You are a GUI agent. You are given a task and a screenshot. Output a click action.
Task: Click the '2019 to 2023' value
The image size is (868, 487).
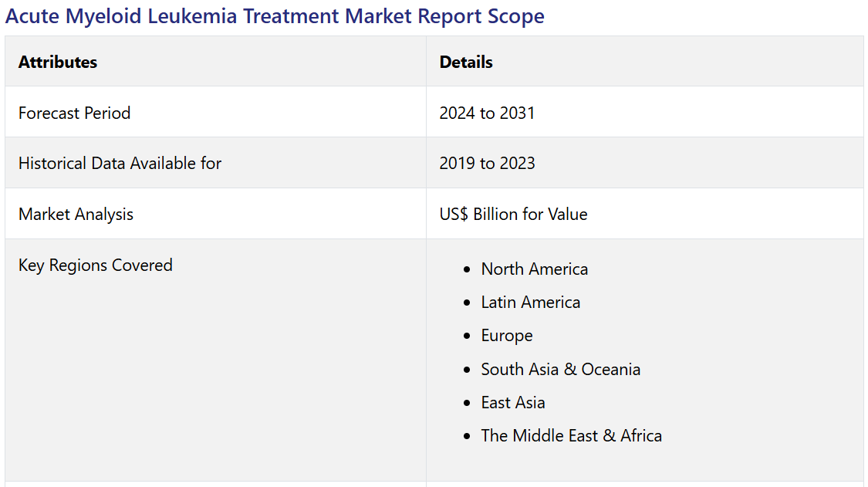coord(487,164)
